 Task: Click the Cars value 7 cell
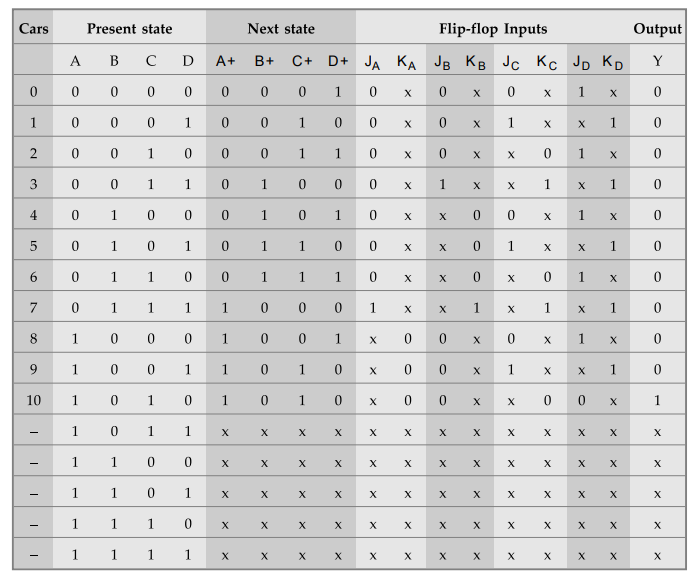tap(34, 308)
